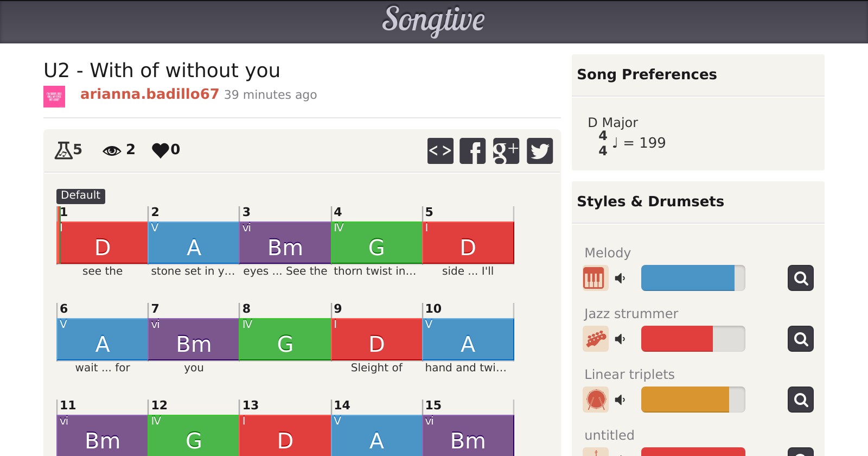868x456 pixels.
Task: Share the song on Google Plus
Action: [506, 151]
